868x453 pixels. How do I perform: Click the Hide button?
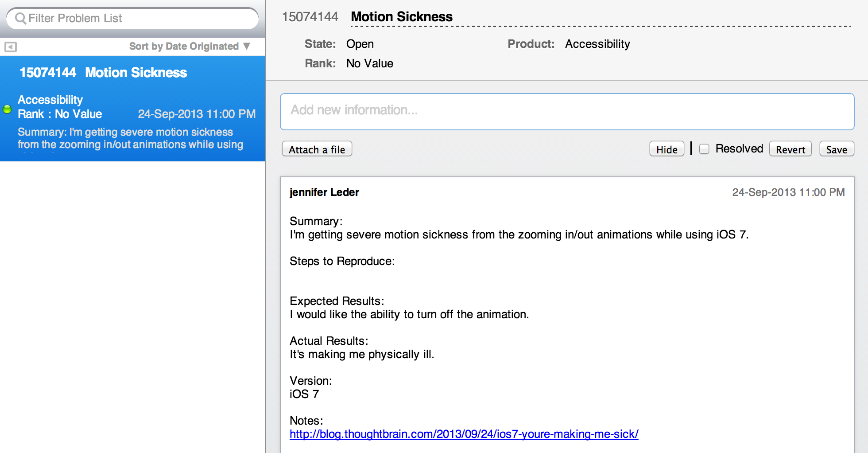tap(667, 149)
